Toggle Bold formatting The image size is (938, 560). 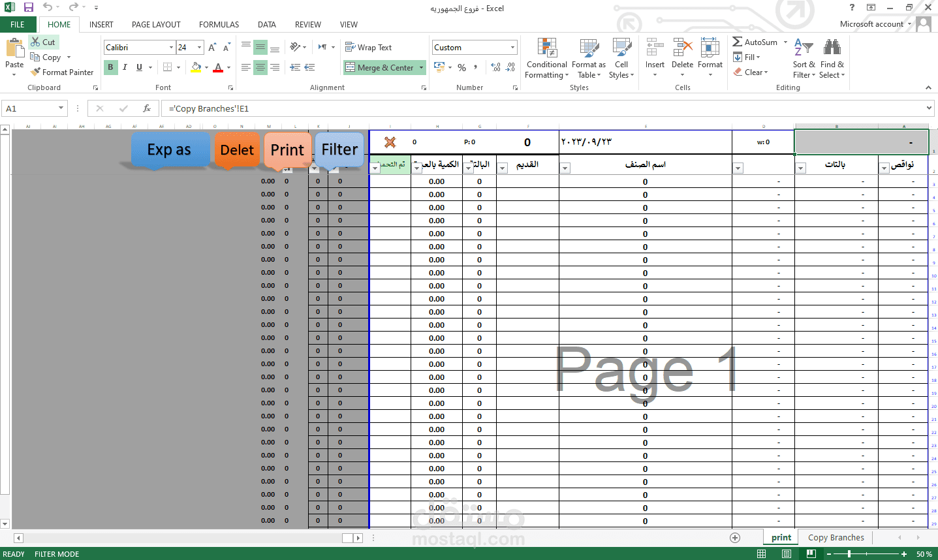(110, 67)
